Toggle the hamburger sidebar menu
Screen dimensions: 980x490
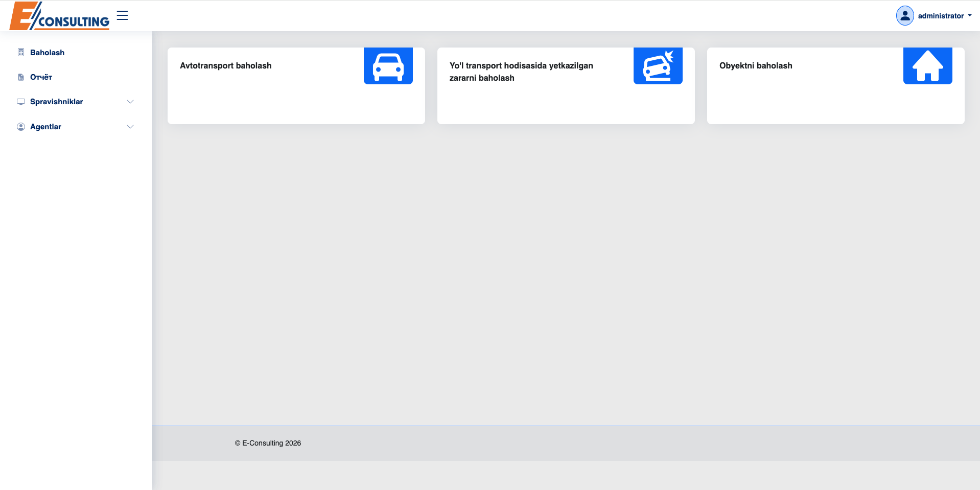(122, 15)
